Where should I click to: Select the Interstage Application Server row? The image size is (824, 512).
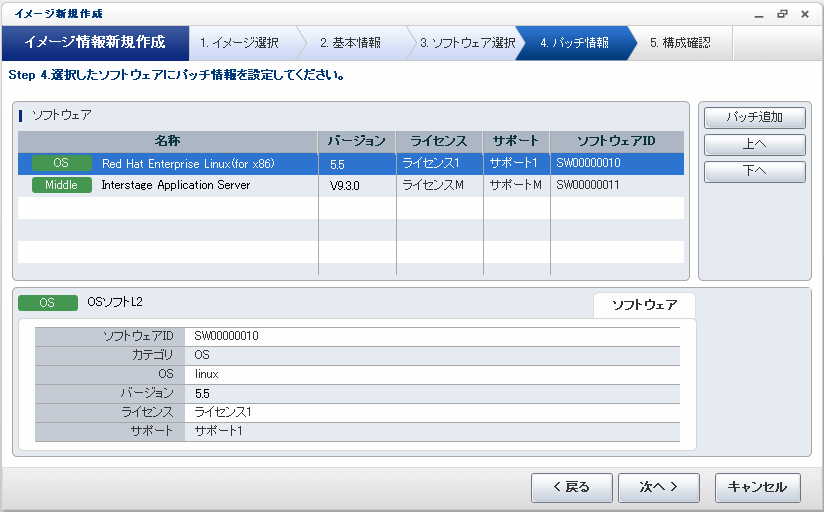(x=351, y=186)
